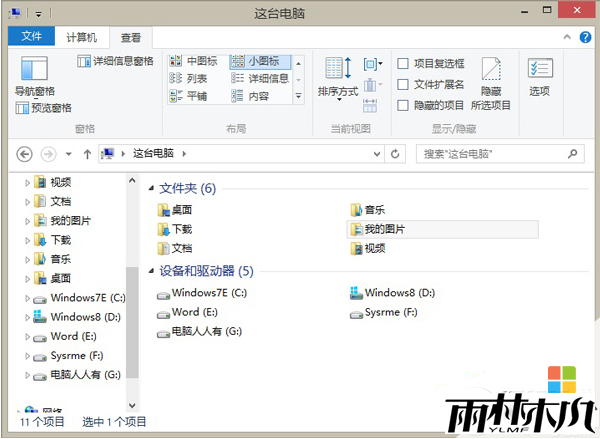Viewport: 600px width, 439px height.
Task: Select Word (E:) drive in main pane
Action: (x=188, y=313)
